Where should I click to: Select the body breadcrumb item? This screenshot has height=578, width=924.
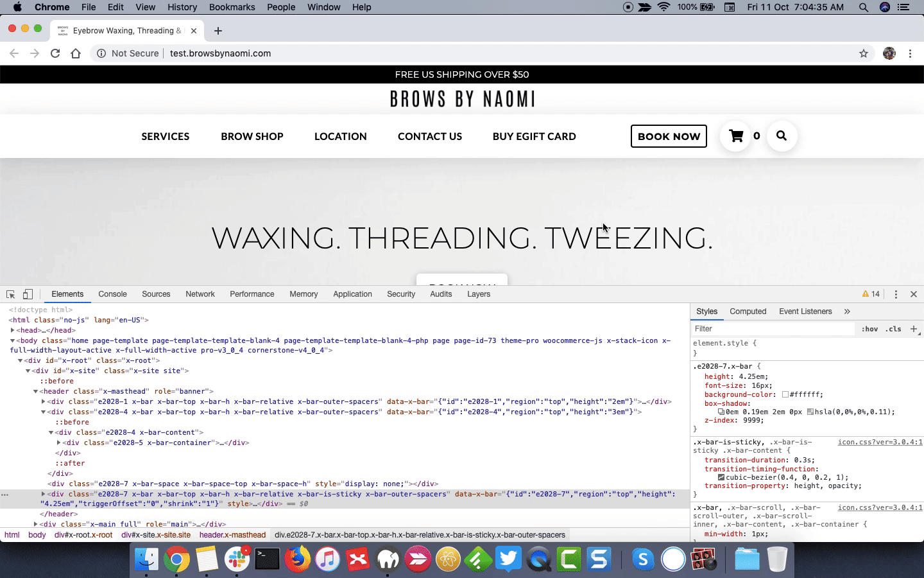pos(37,535)
